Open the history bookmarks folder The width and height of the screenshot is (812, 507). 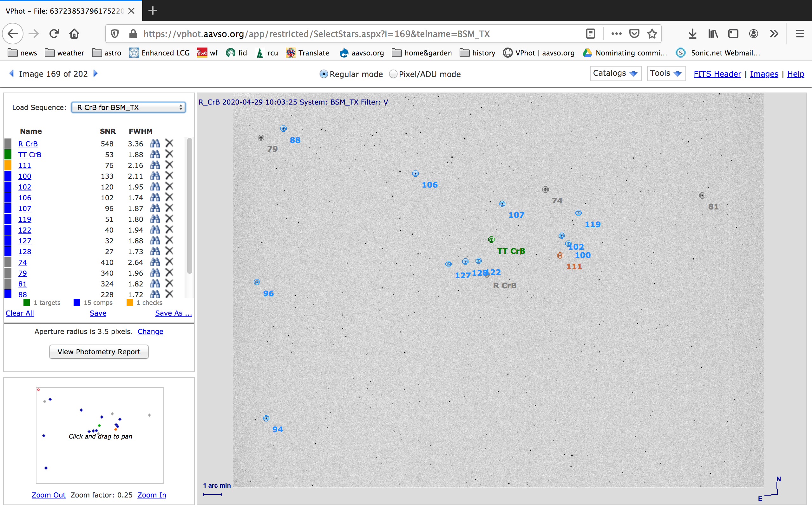coord(477,53)
